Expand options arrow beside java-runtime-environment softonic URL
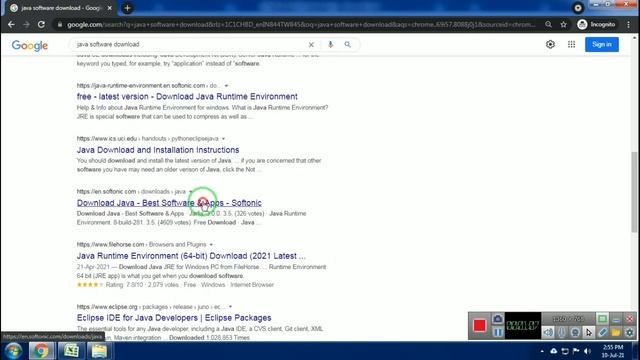 [x=227, y=86]
